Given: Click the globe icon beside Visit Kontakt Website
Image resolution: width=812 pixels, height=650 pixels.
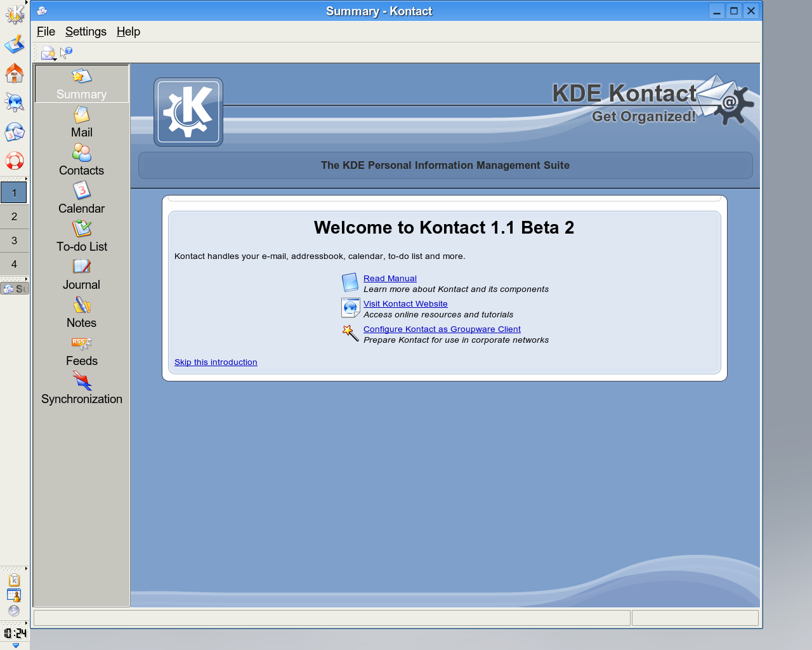Looking at the screenshot, I should 350,308.
